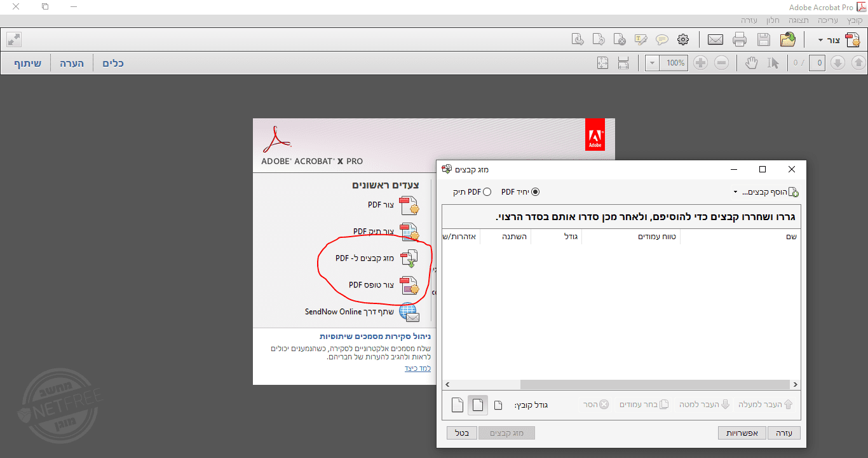Activate the text Selection tool
The width and height of the screenshot is (868, 458).
pos(773,62)
